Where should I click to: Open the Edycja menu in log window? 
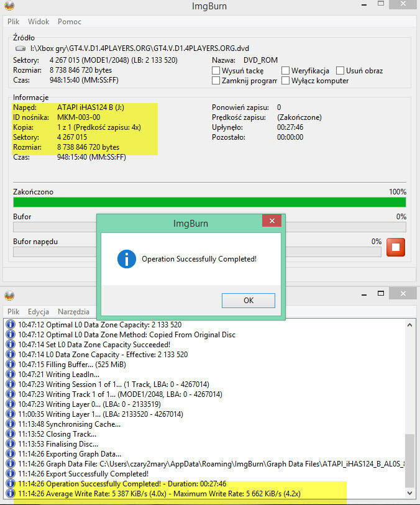click(39, 312)
